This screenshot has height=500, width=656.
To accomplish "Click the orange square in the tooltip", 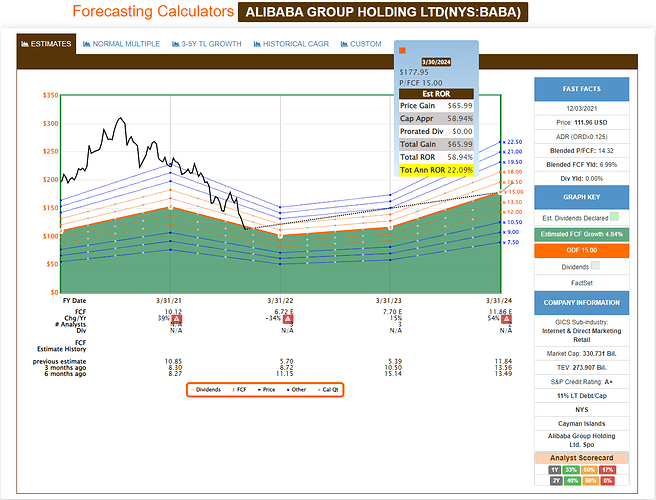I will pos(402,51).
